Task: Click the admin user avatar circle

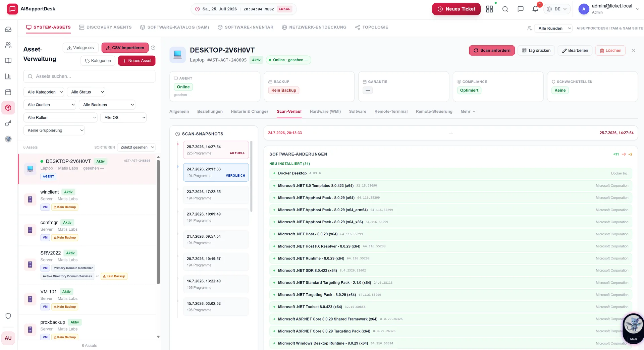Action: click(x=584, y=9)
